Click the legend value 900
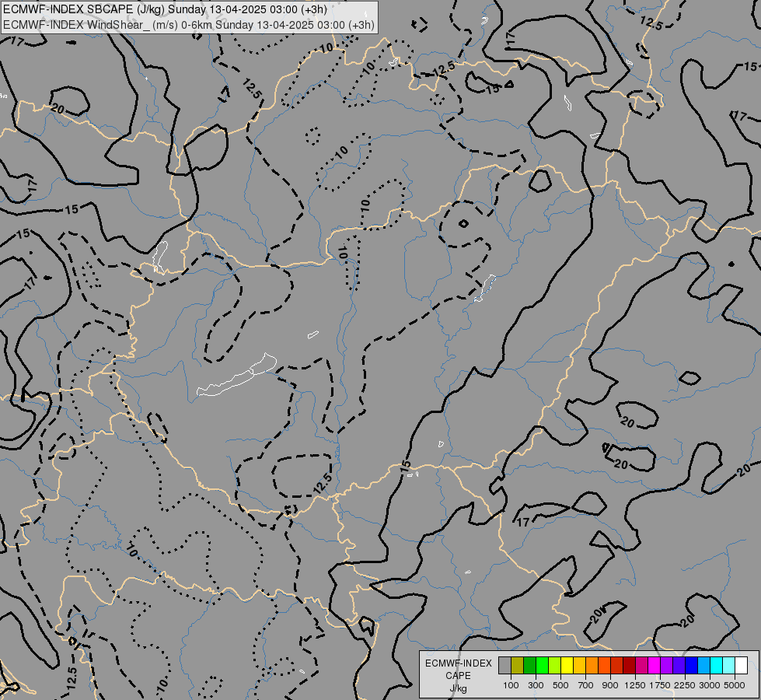Screen dimensions: 761x700 (610, 685)
